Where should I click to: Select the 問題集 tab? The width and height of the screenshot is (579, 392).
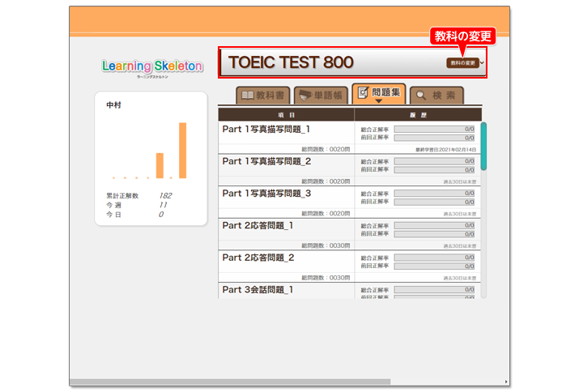point(379,93)
